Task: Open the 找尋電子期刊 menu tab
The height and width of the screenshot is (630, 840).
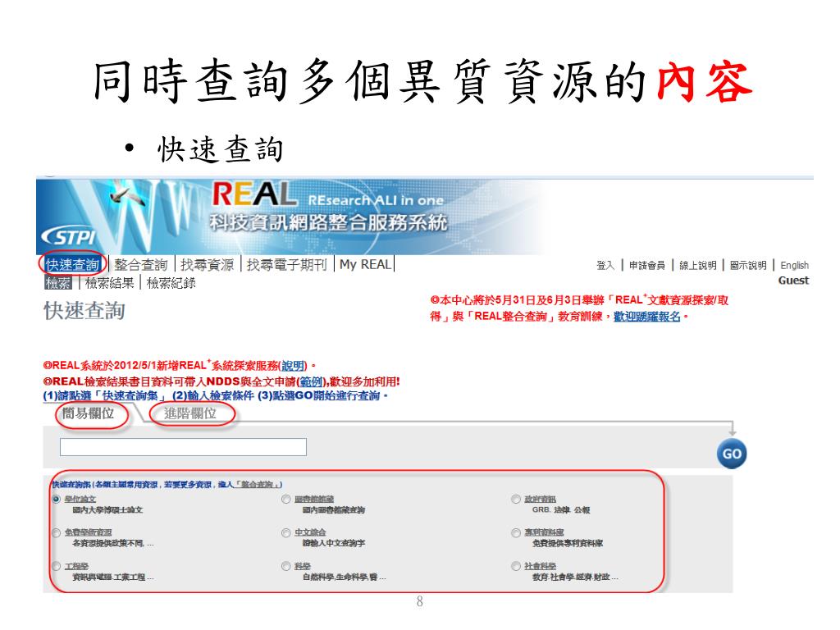Action: pyautogui.click(x=286, y=265)
